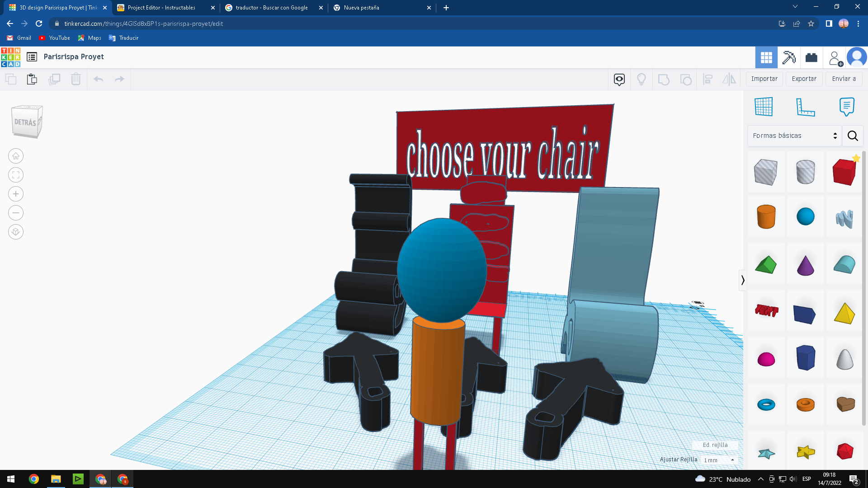Viewport: 868px width, 488px height.
Task: Toggle show all hidden objects lightbulb
Action: point(641,80)
